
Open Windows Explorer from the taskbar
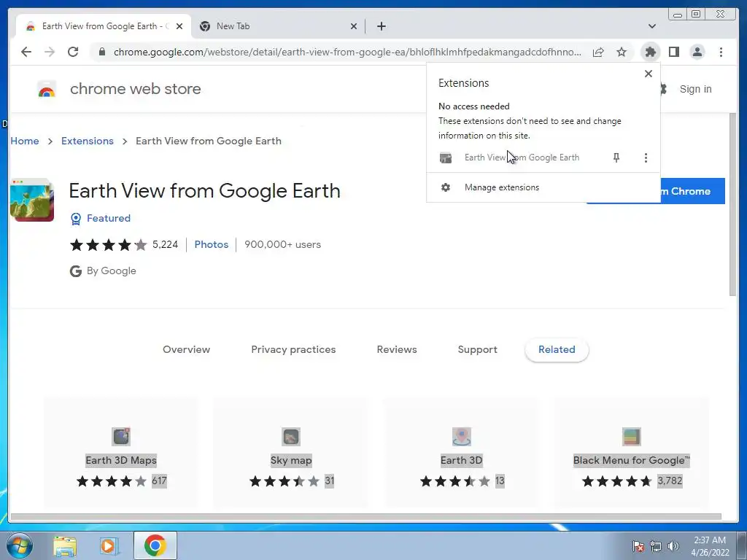tap(65, 546)
